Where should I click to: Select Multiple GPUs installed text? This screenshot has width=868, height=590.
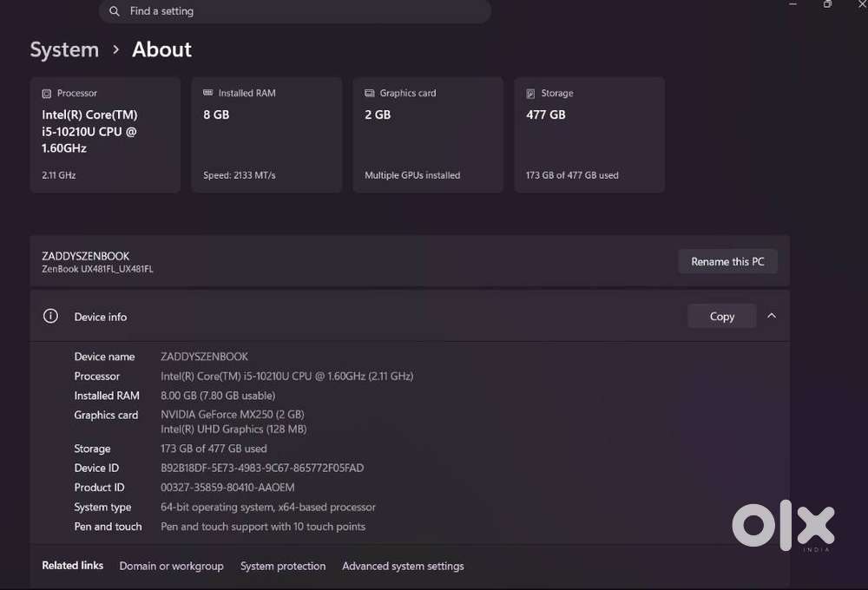point(411,175)
